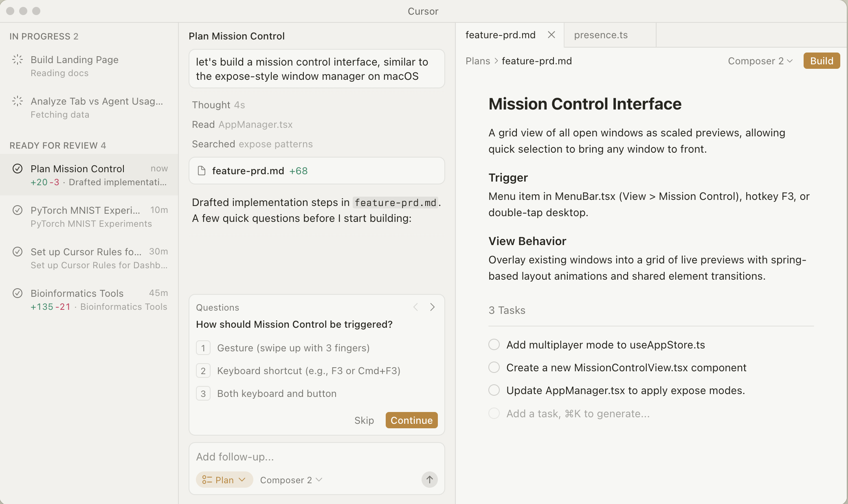Click the View Behavior heading
The height and width of the screenshot is (504, 848).
527,241
